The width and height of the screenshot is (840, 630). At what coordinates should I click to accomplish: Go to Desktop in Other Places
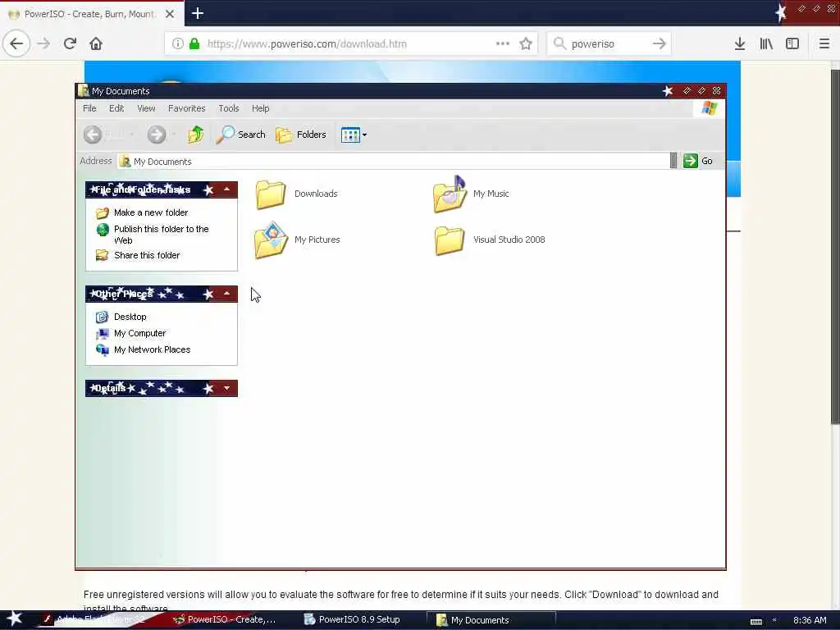[x=130, y=317]
